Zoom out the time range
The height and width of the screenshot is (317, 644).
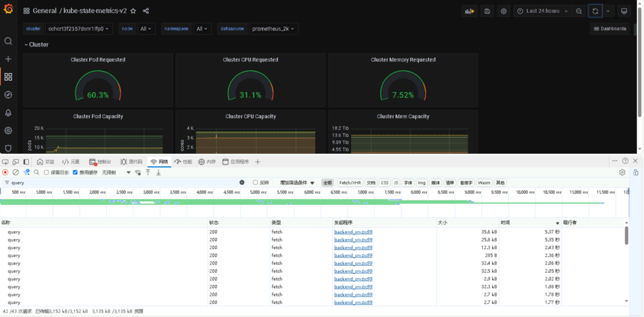click(578, 11)
